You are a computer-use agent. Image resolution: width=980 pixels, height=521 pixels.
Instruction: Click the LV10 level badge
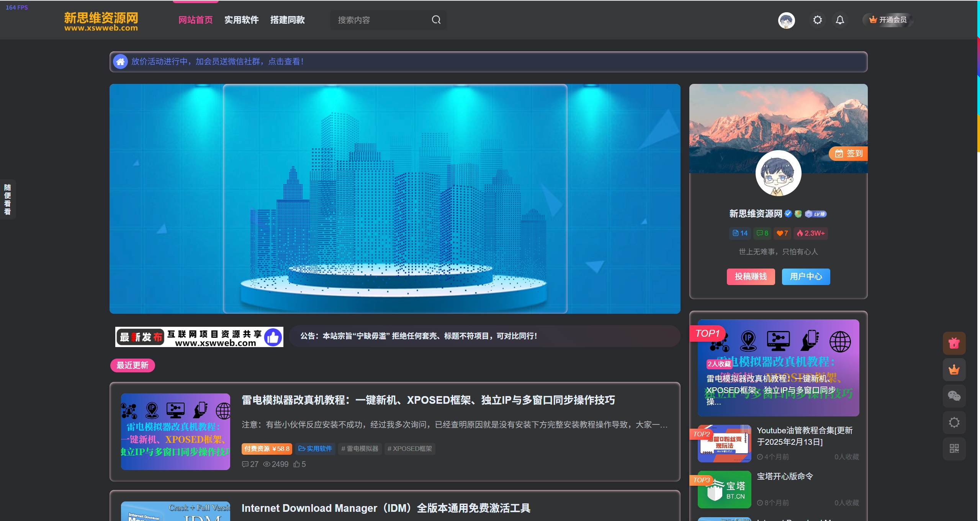coord(816,214)
